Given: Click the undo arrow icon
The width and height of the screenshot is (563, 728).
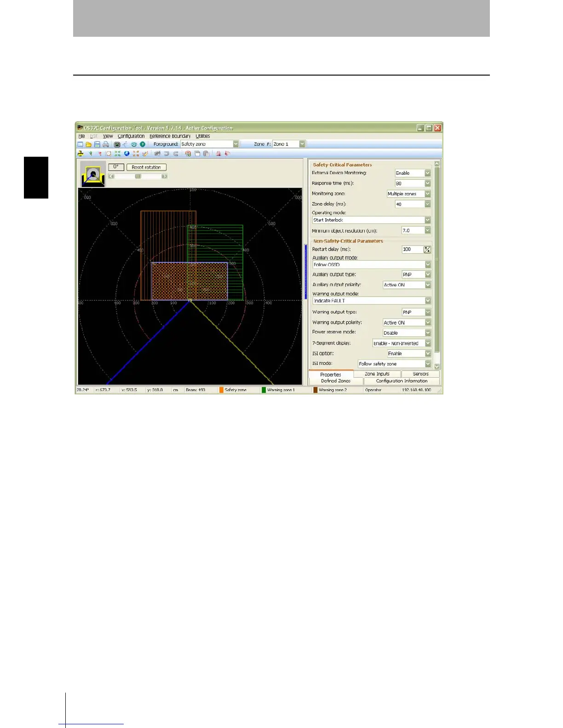Looking at the screenshot, I should [x=167, y=154].
